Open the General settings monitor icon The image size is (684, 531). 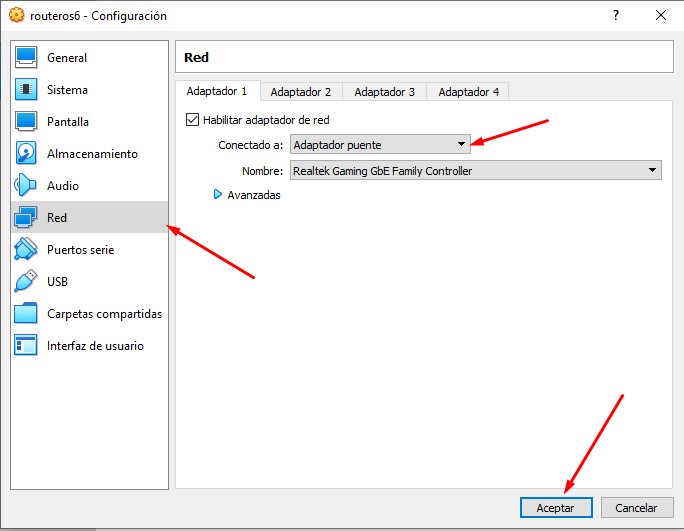tap(26, 58)
